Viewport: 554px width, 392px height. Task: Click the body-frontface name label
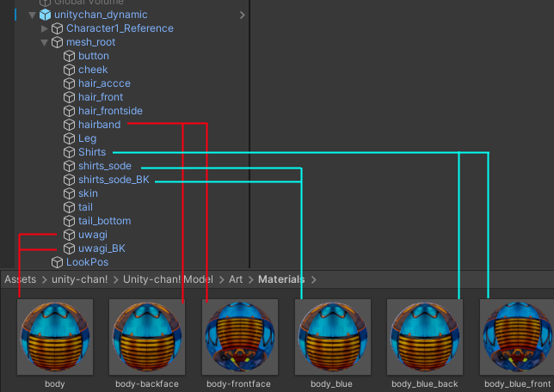point(239,384)
